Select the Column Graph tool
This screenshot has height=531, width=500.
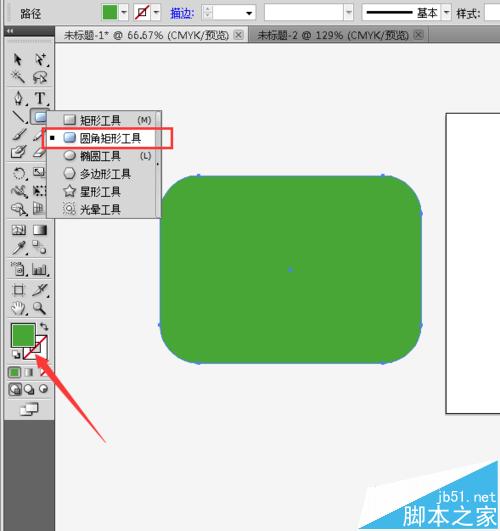tap(40, 270)
